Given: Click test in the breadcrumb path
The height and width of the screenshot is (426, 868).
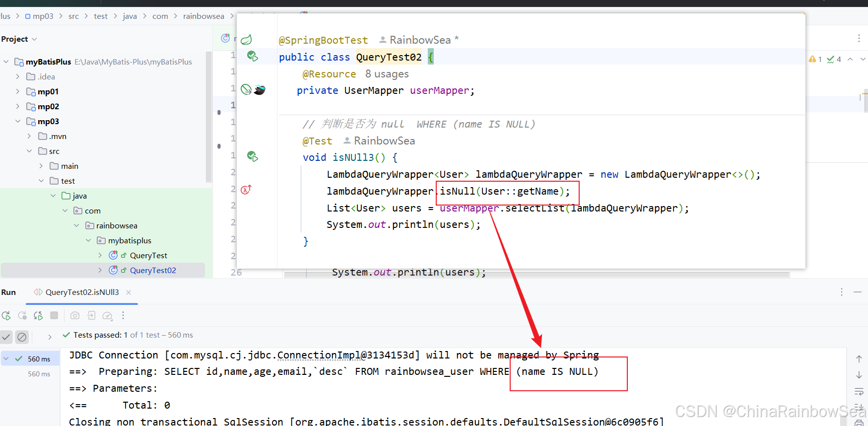Looking at the screenshot, I should pos(101,16).
